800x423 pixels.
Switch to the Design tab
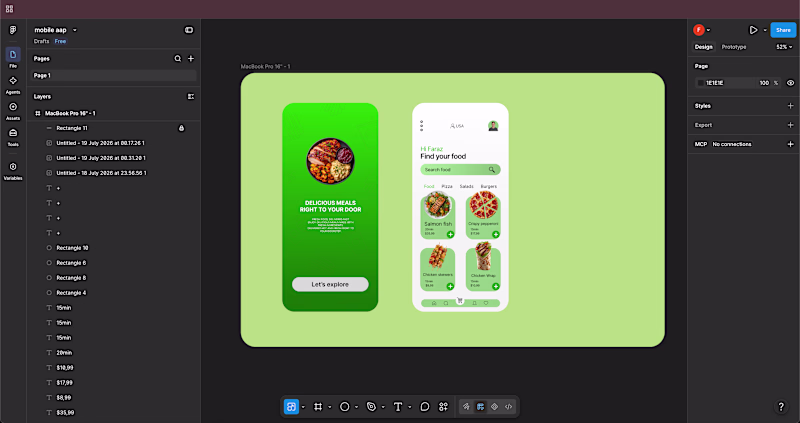(703, 47)
